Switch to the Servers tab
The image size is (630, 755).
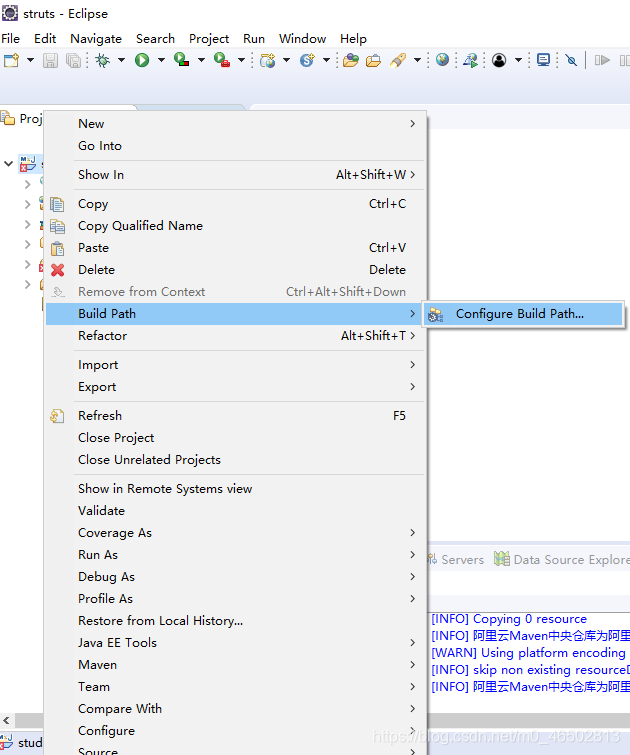456,560
